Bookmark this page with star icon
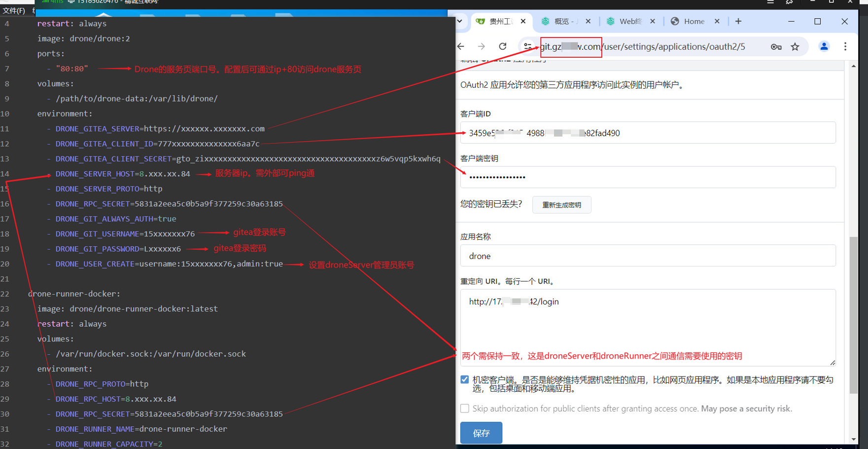Viewport: 868px width, 449px height. [795, 47]
